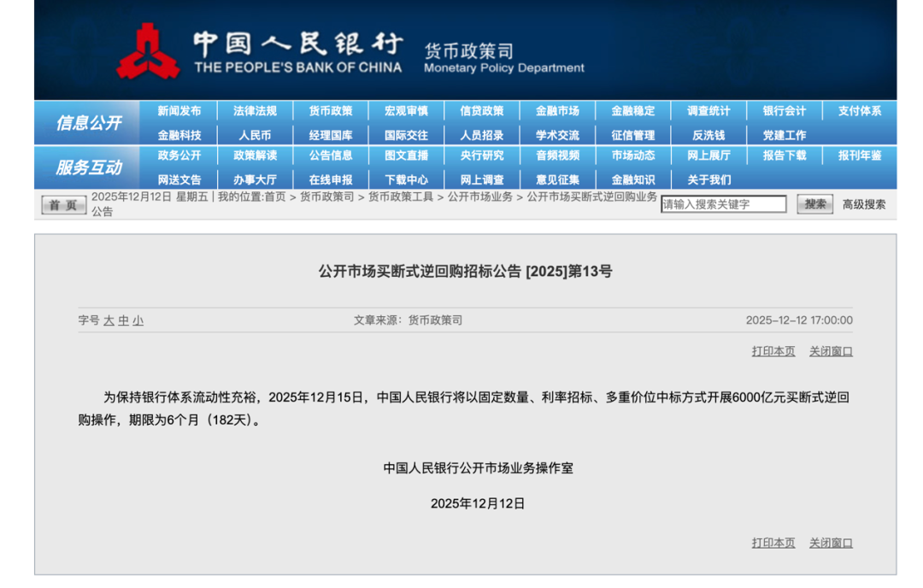Viewport: 923px width, 588px height.
Task: Click bottom 关闭窗口 close window link
Action: click(x=831, y=543)
